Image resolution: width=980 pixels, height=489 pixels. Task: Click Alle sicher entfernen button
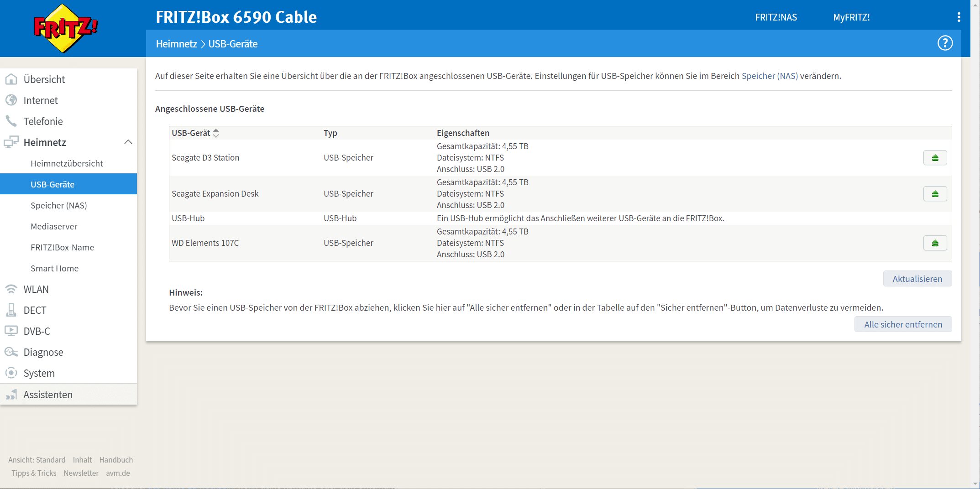903,324
